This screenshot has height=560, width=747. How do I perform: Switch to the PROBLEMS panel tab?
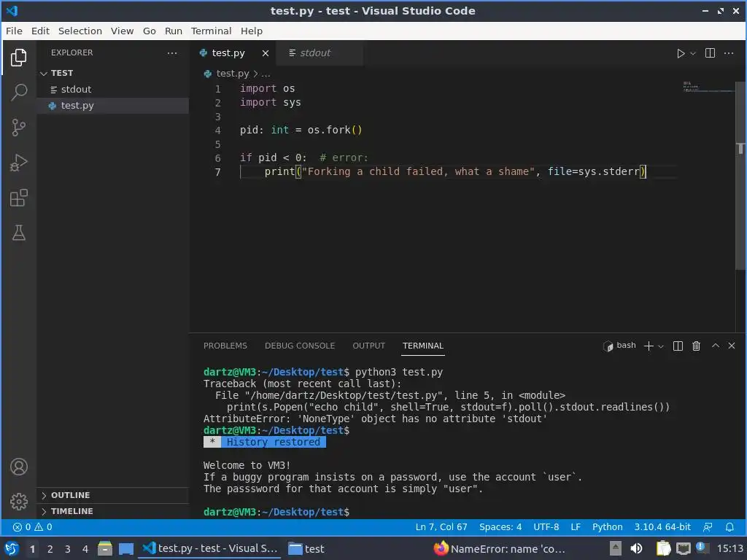pos(225,346)
